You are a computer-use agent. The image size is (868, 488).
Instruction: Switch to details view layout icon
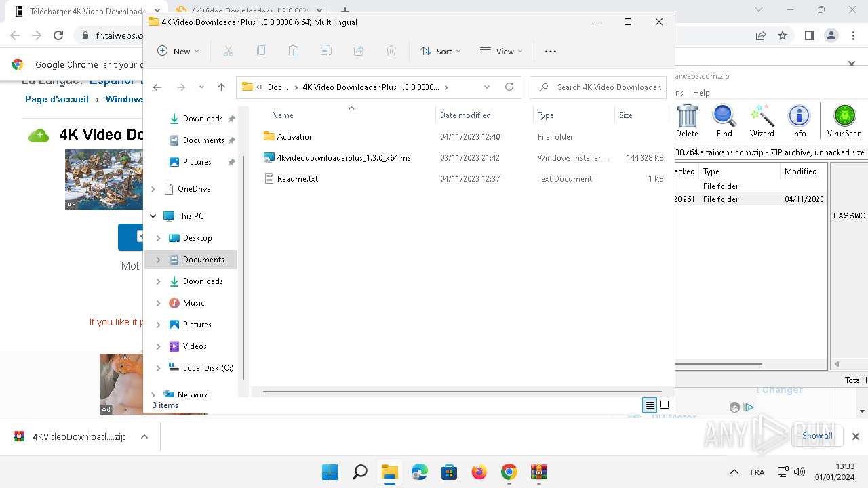[650, 405]
